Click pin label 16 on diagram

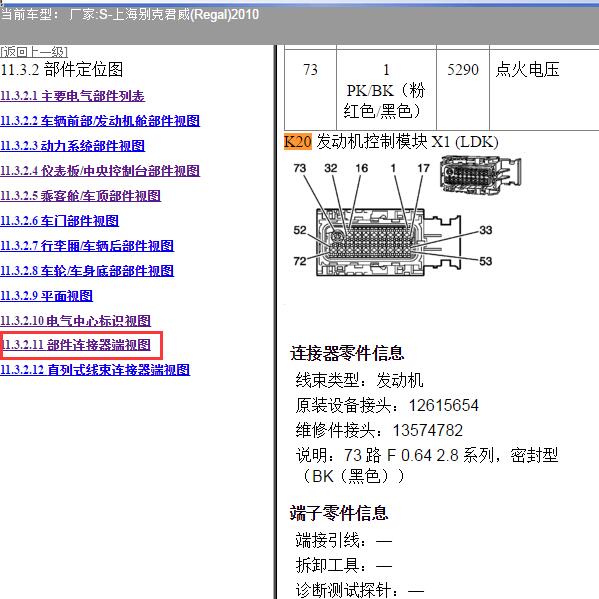(362, 168)
